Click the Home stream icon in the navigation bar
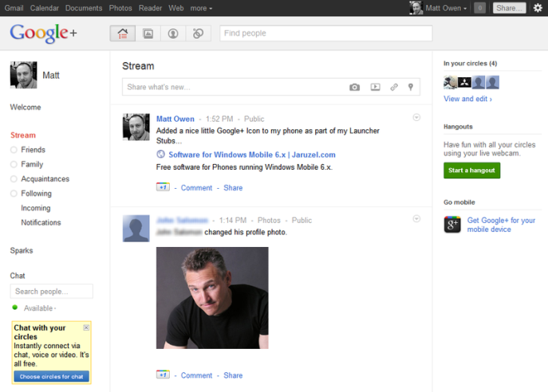The height and width of the screenshot is (392, 548). coord(122,33)
